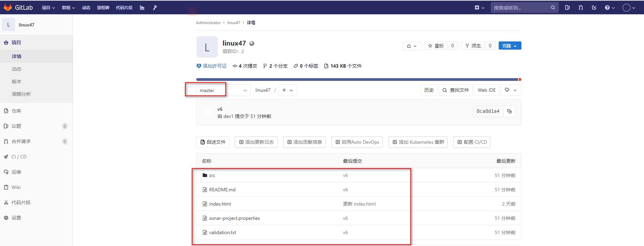Click 添加 Kubernetes 集群 button
This screenshot has height=246, width=644.
(418, 142)
